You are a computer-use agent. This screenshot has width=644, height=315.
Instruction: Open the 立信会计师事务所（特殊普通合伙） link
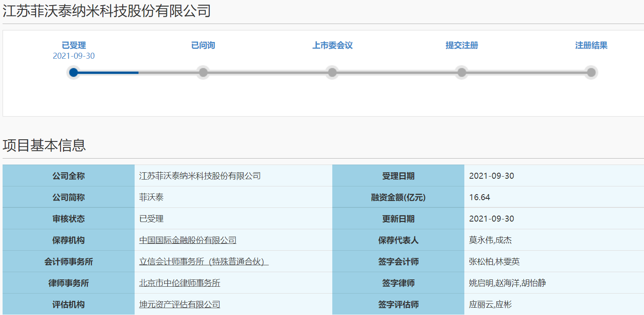click(204, 261)
